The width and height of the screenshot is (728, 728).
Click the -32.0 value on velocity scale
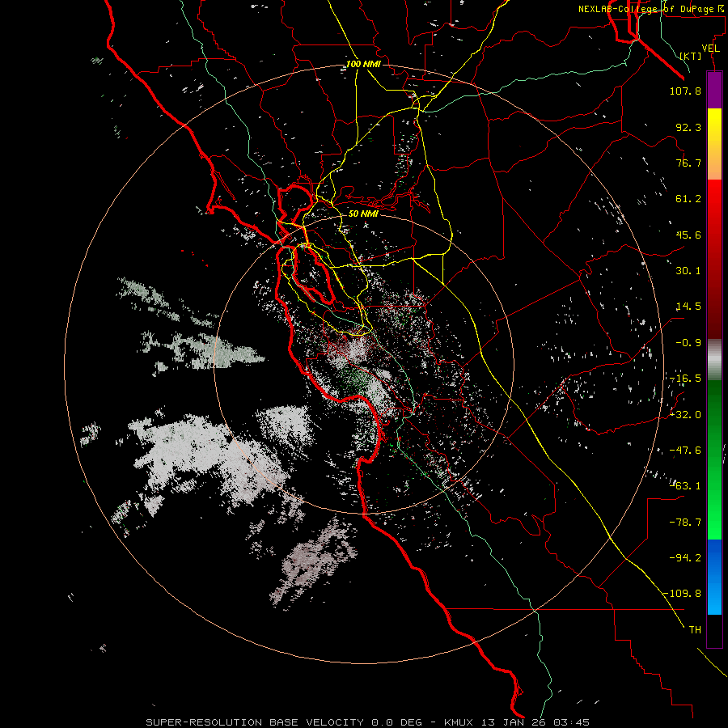pyautogui.click(x=686, y=415)
